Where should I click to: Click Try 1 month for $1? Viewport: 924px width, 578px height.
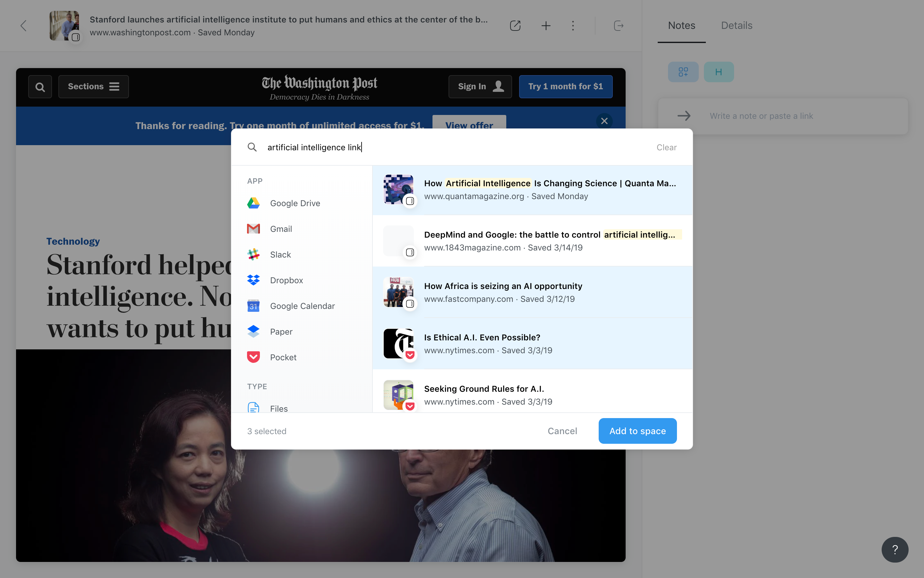coord(566,87)
